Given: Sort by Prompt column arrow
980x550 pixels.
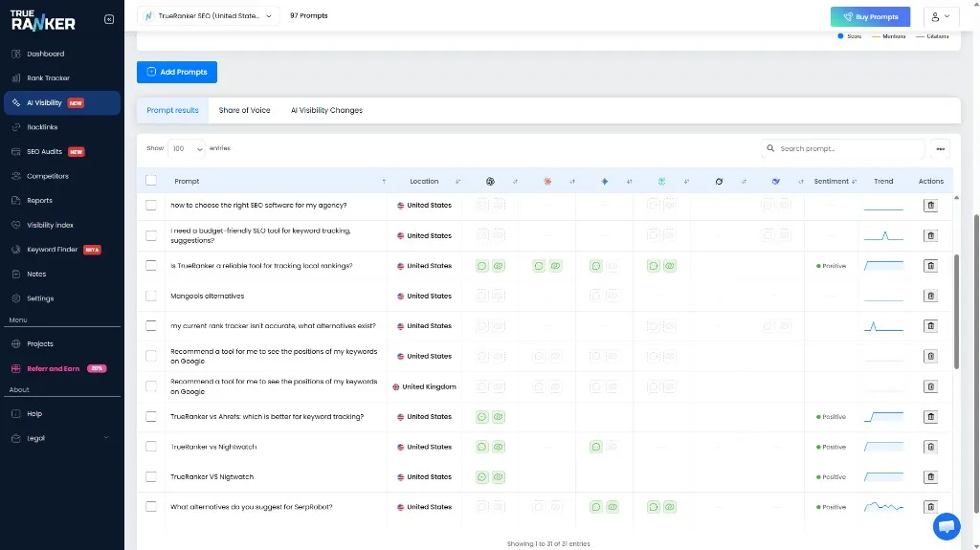Looking at the screenshot, I should click(384, 181).
